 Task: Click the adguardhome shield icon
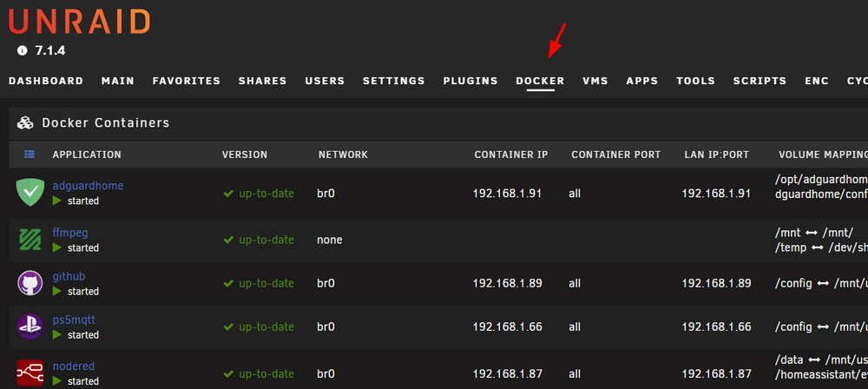[30, 193]
